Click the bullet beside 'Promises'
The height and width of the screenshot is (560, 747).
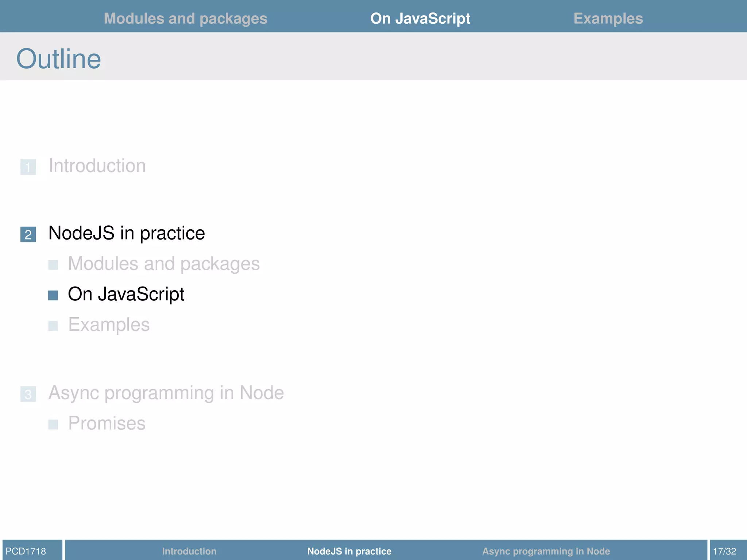click(53, 424)
